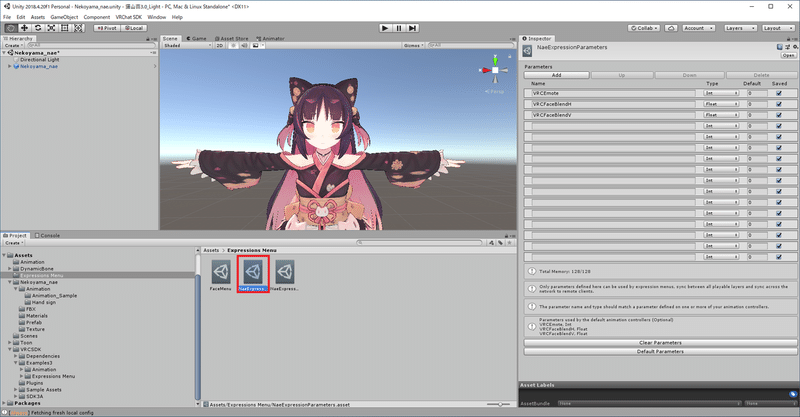
Task: Open the Window menu
Action: coord(157,17)
